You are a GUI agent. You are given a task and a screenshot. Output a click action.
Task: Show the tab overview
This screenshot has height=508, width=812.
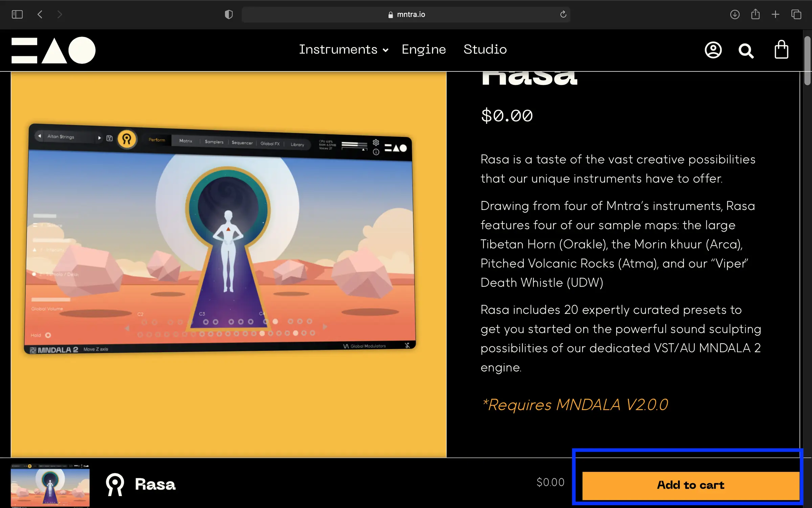(x=796, y=14)
